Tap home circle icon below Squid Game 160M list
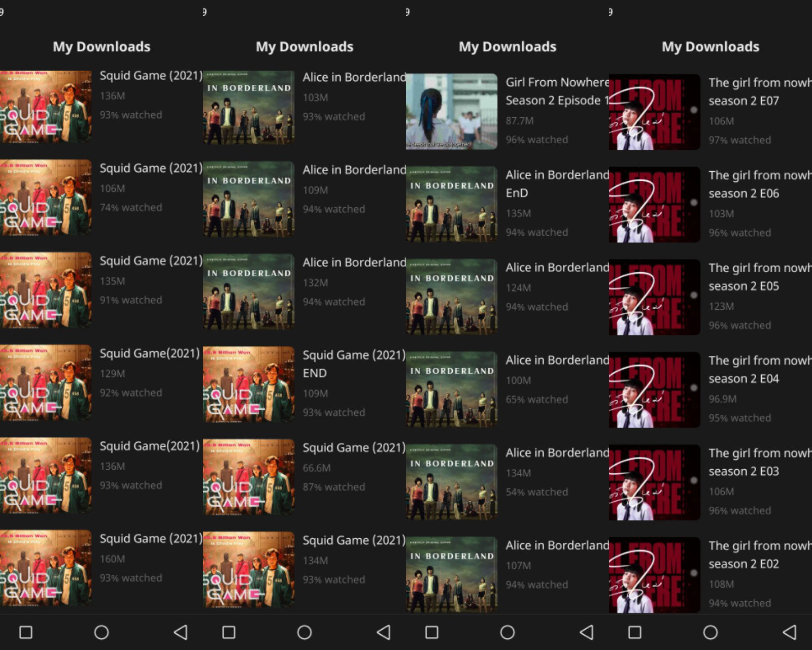Screen dimensions: 812x650 [x=101, y=632]
